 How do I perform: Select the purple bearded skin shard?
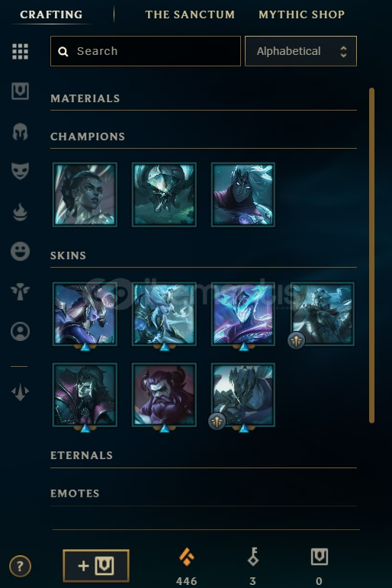pyautogui.click(x=164, y=394)
